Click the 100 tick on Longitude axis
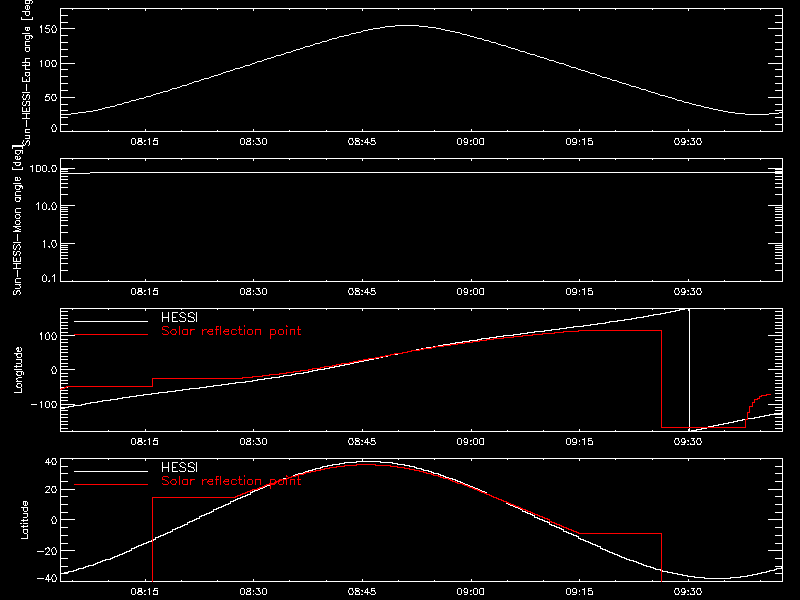This screenshot has height=600, width=800. point(47,336)
